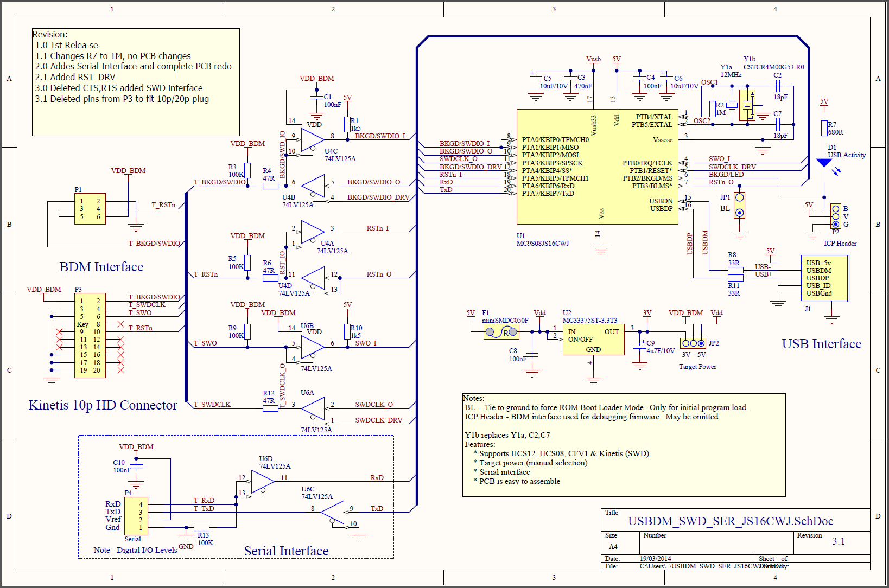889x588 pixels.
Task: Click the J1 USB connector symbol
Action: tap(825, 278)
